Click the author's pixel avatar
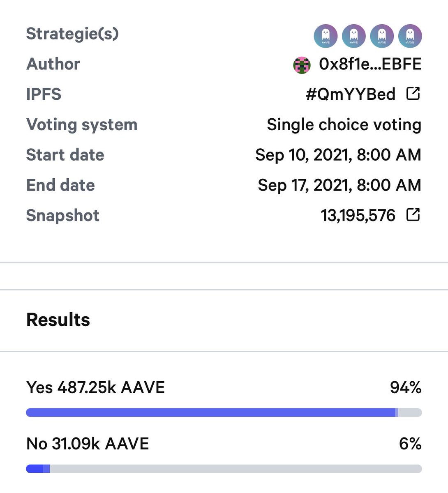This screenshot has width=448, height=493. (x=302, y=65)
